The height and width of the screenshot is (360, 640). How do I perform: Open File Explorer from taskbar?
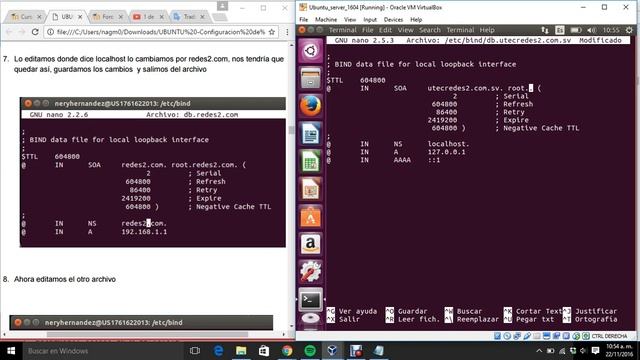pyautogui.click(x=241, y=351)
